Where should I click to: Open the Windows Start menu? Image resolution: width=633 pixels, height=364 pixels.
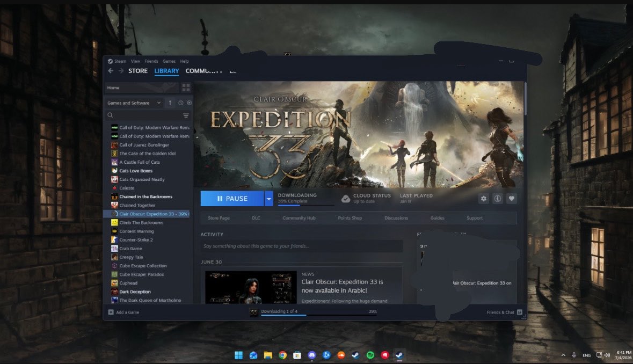tap(238, 355)
